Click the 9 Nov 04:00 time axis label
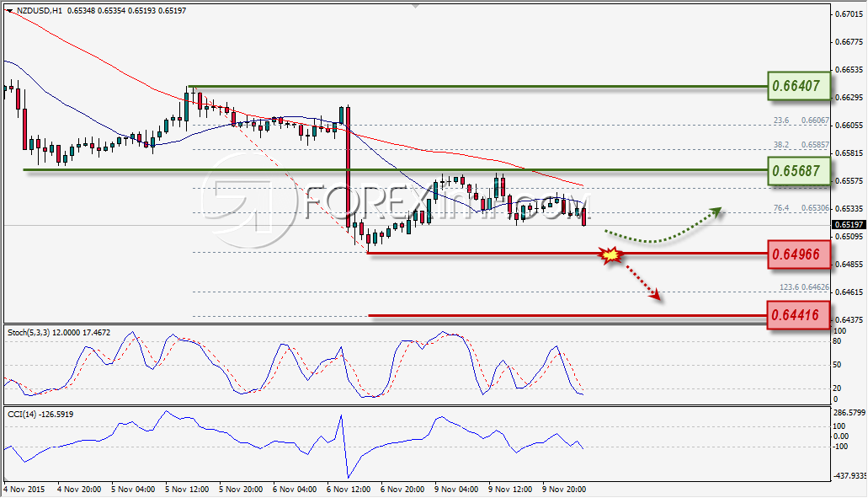 (456, 489)
